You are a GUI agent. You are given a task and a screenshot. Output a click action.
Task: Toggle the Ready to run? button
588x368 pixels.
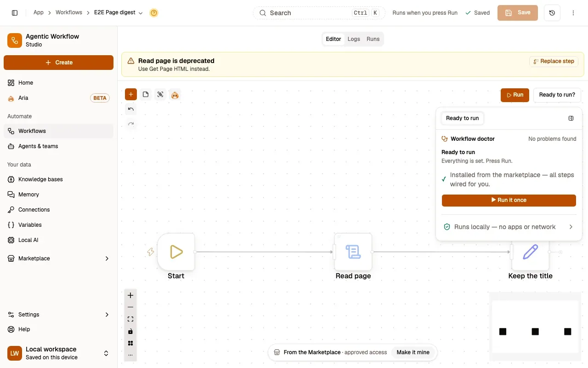click(557, 95)
